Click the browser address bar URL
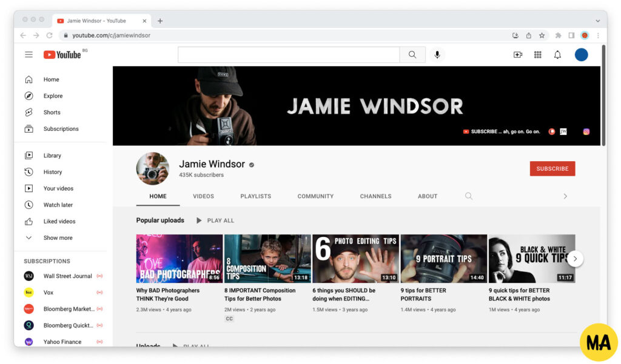Screen dimensions: 621x364 click(x=112, y=35)
